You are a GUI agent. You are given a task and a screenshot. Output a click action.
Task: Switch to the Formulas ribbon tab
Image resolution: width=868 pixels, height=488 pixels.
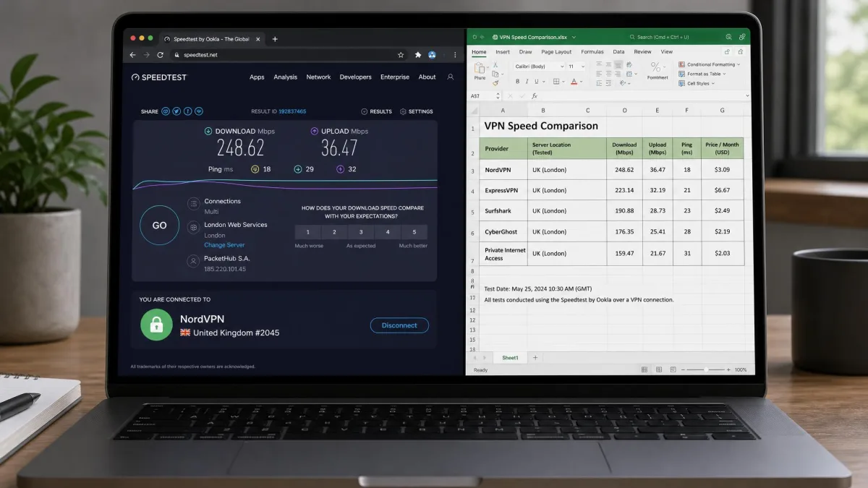592,52
